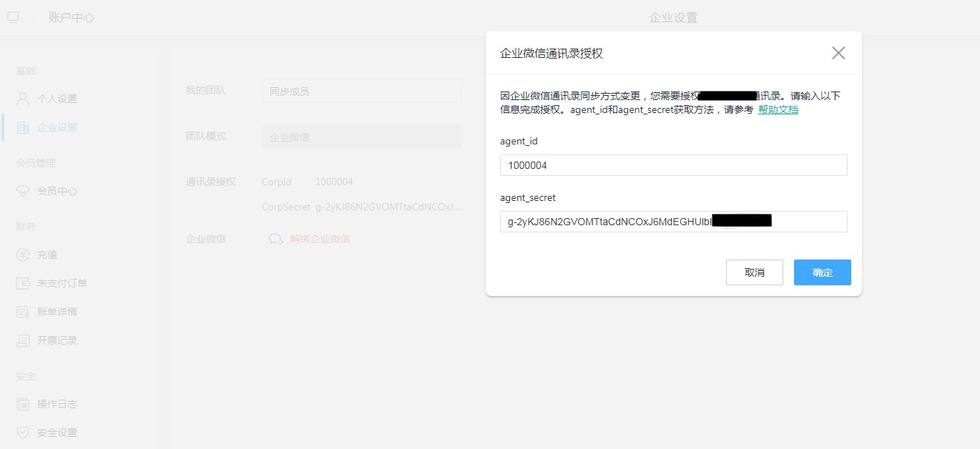
Task: Close the 企业微信通讯录授权 dialog
Action: (838, 53)
